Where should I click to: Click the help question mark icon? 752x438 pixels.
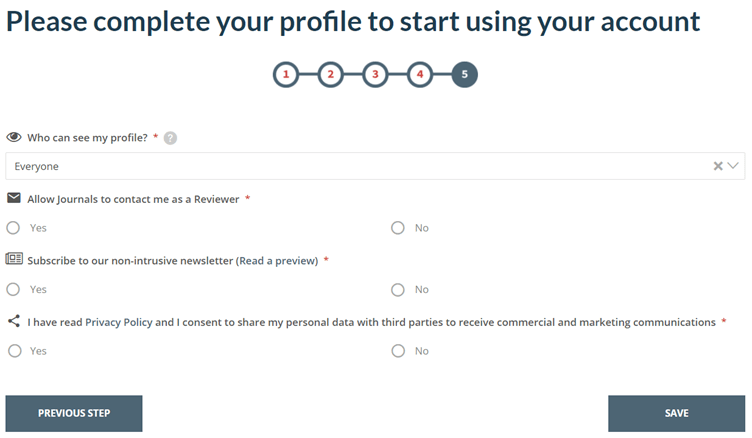click(x=170, y=138)
